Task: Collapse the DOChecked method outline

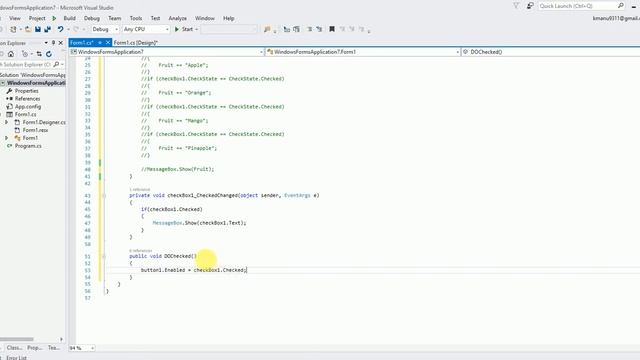Action: (104, 256)
